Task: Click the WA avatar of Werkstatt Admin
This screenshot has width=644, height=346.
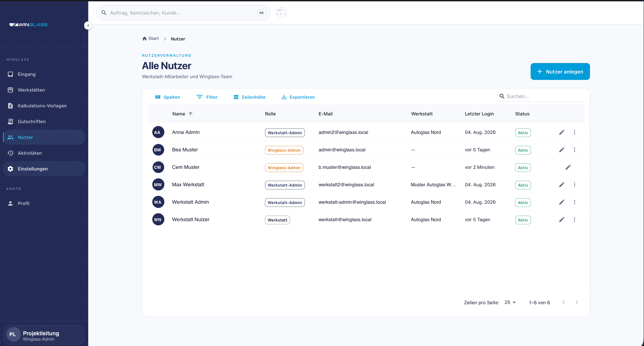Action: click(158, 202)
